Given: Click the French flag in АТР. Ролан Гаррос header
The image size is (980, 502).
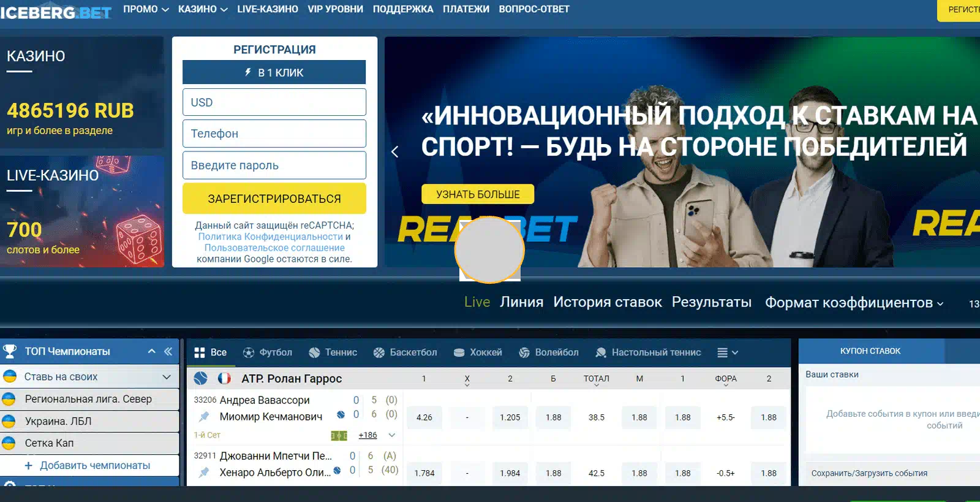Looking at the screenshot, I should pyautogui.click(x=224, y=378).
